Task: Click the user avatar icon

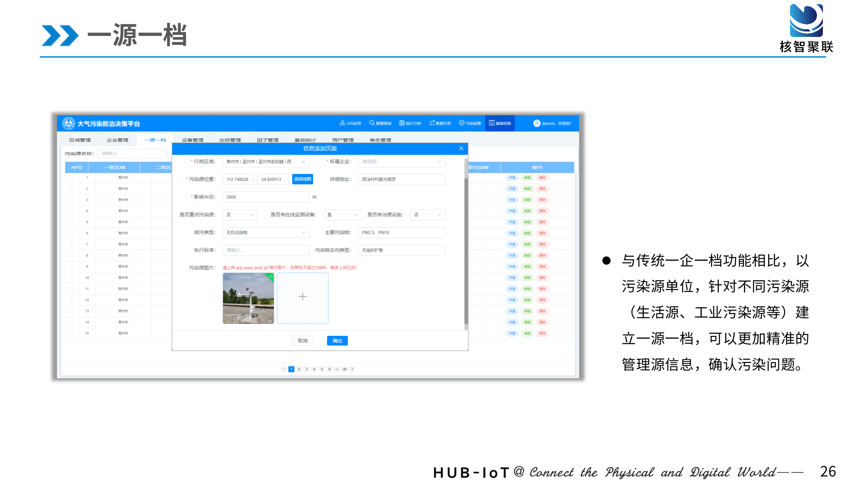Action: (536, 123)
